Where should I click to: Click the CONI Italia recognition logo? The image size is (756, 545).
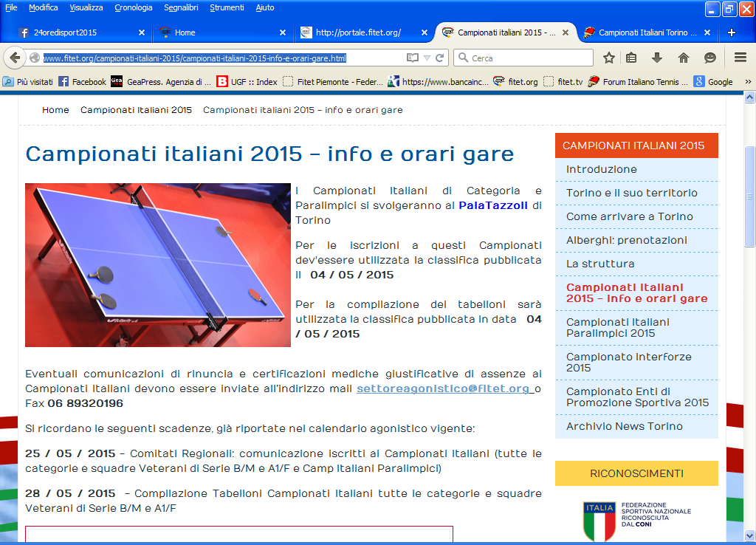[636, 520]
